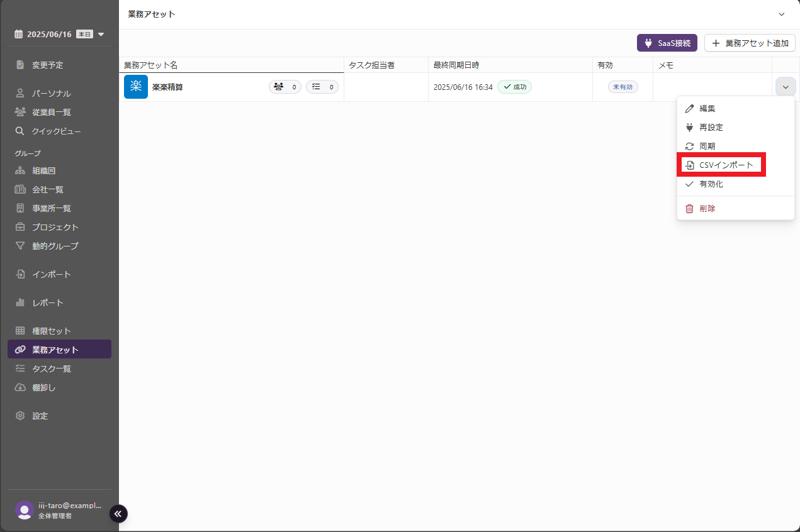Click the user avatar icon in the sidebar
The width and height of the screenshot is (800, 532).
(25, 510)
